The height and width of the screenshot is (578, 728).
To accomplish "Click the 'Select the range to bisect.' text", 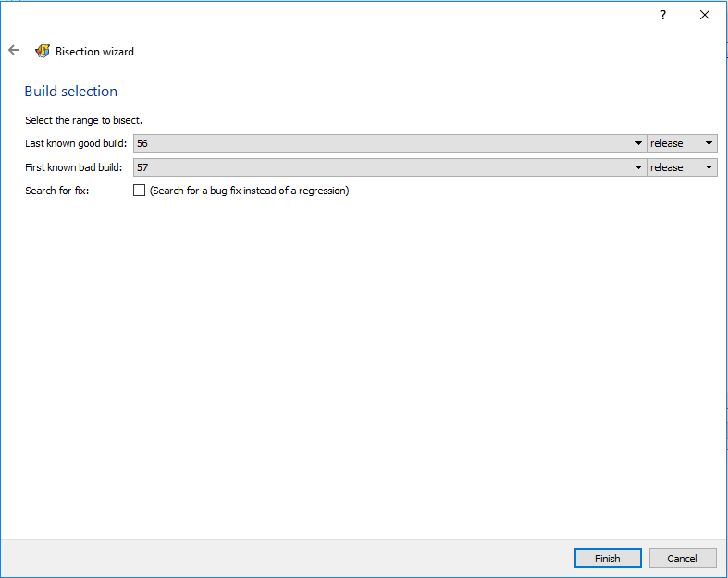I will click(83, 120).
